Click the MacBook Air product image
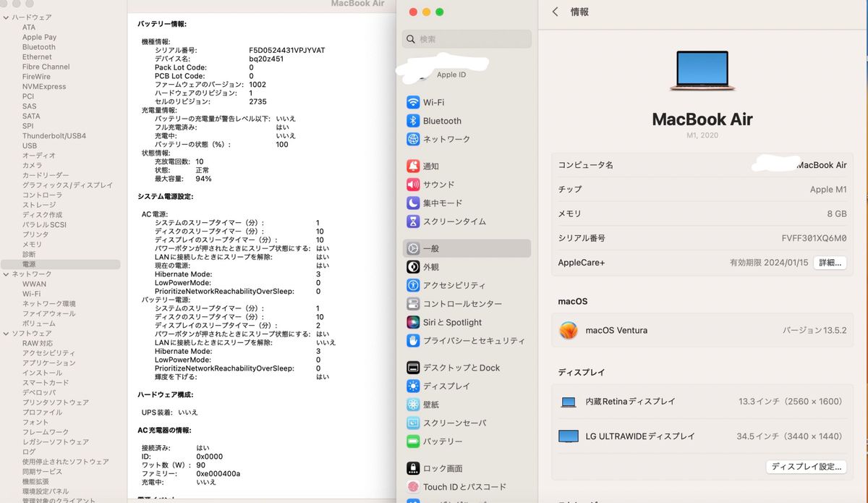Image resolution: width=868 pixels, height=503 pixels. tap(702, 70)
